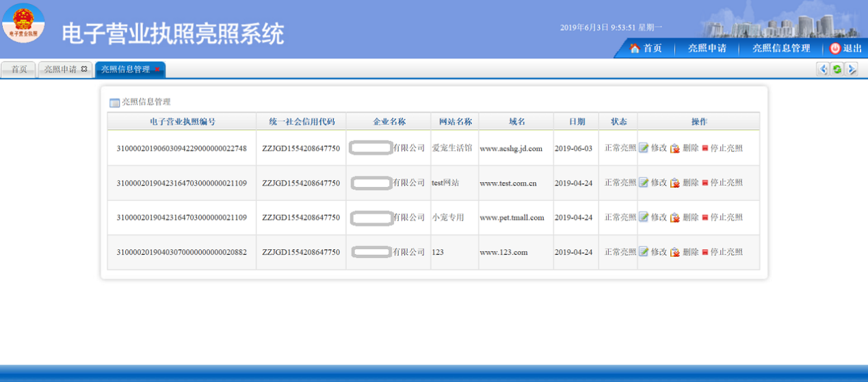Image resolution: width=868 pixels, height=382 pixels.
Task: Click the 删除 delete icon for 小宠专用
Action: pos(675,218)
